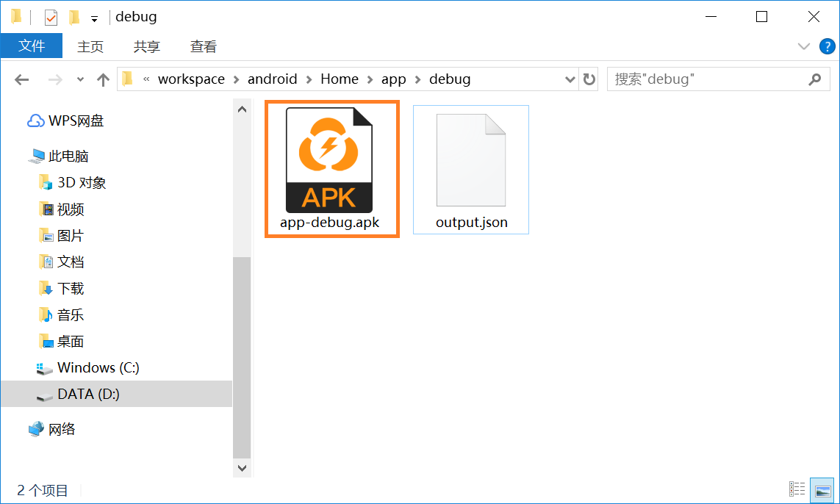Screen dimensions: 840x504
Task: Go forward with the forward arrow
Action: click(54, 80)
